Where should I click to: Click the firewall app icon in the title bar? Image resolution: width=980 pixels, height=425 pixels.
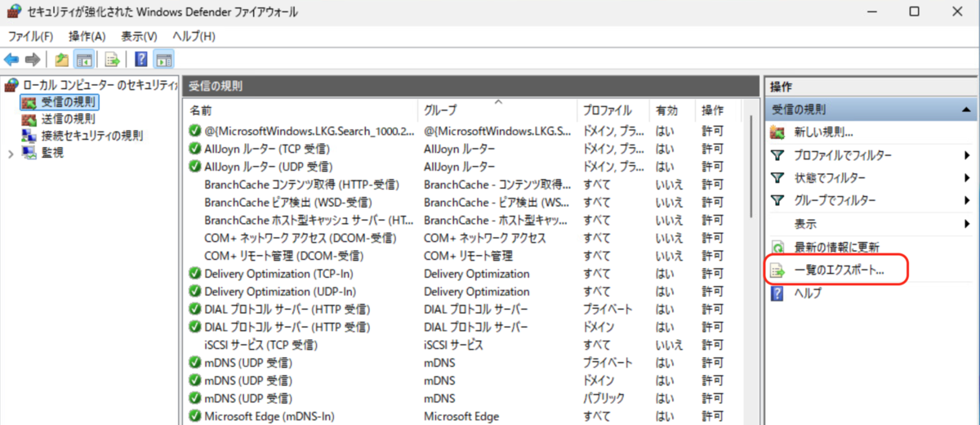(x=12, y=12)
